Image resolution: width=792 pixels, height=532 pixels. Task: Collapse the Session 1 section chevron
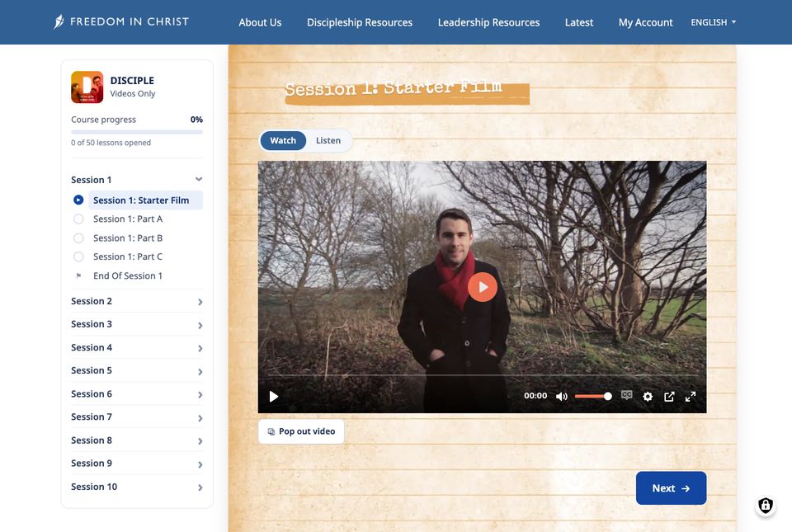199,179
